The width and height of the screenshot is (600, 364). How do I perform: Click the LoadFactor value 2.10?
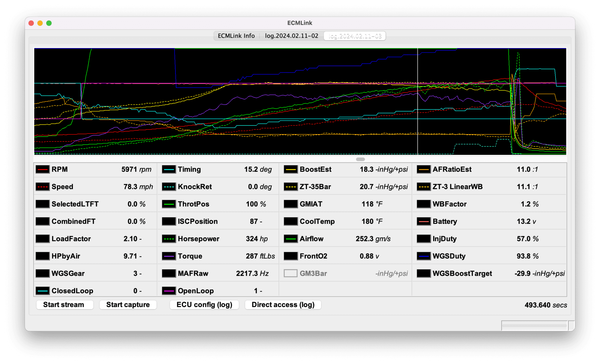pyautogui.click(x=130, y=239)
